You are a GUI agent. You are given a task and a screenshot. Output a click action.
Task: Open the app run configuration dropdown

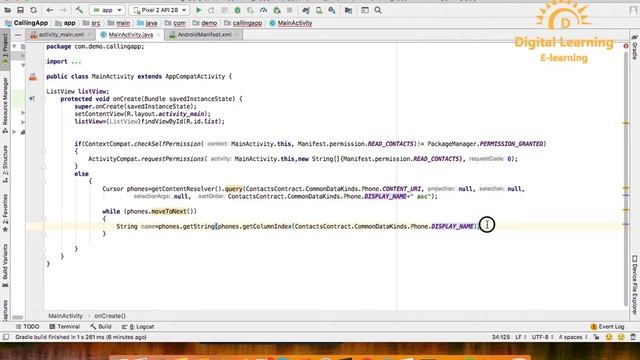click(108, 10)
